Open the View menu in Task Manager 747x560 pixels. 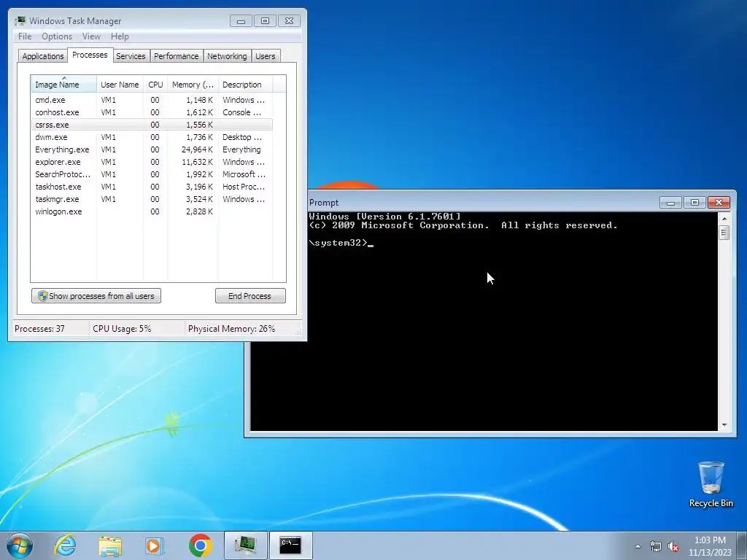point(91,36)
